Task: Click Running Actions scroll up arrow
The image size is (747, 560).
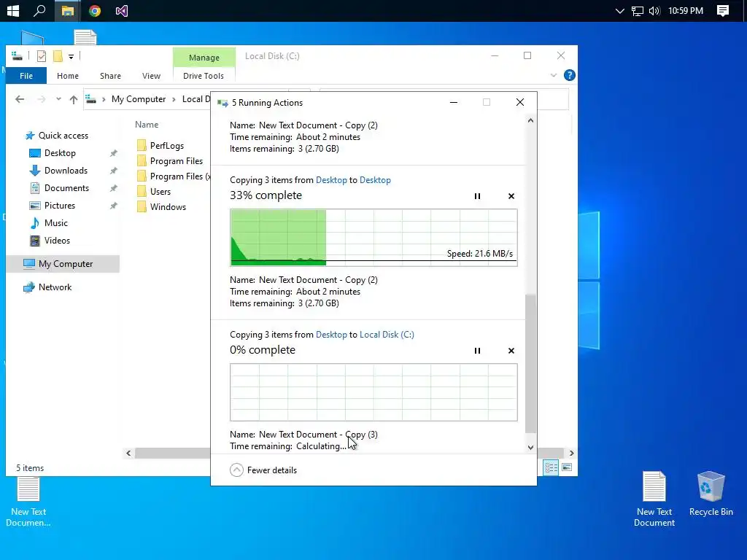Action: pos(530,120)
